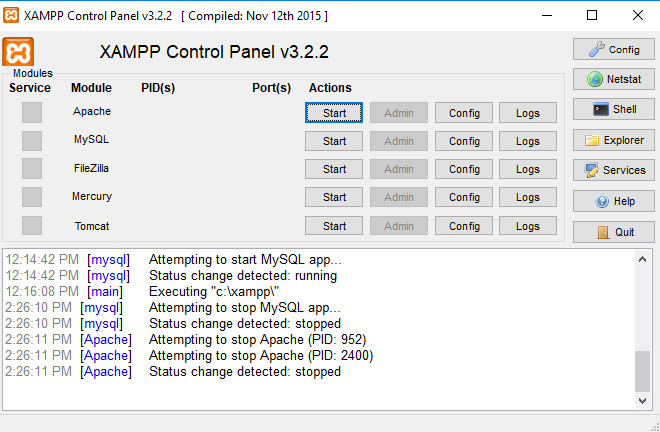Viewport: 660px width, 432px height.
Task: Toggle Apache service checkbox
Action: 32,112
